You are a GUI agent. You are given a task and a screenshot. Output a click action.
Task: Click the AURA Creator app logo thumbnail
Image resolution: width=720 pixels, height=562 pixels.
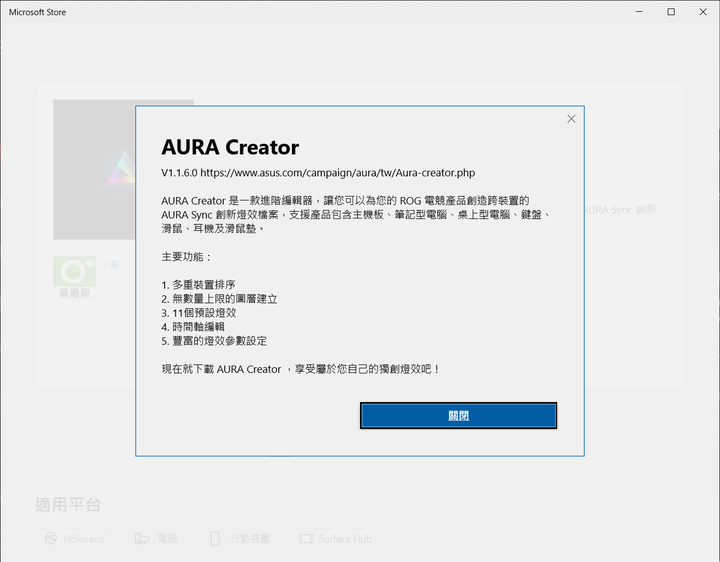point(95,169)
